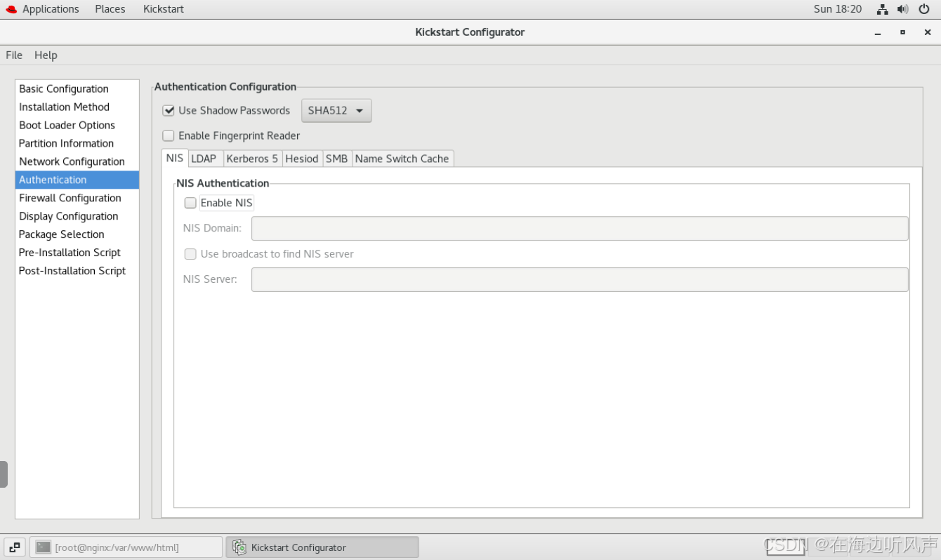Enable the Fingerprint Reader checkbox

169,135
